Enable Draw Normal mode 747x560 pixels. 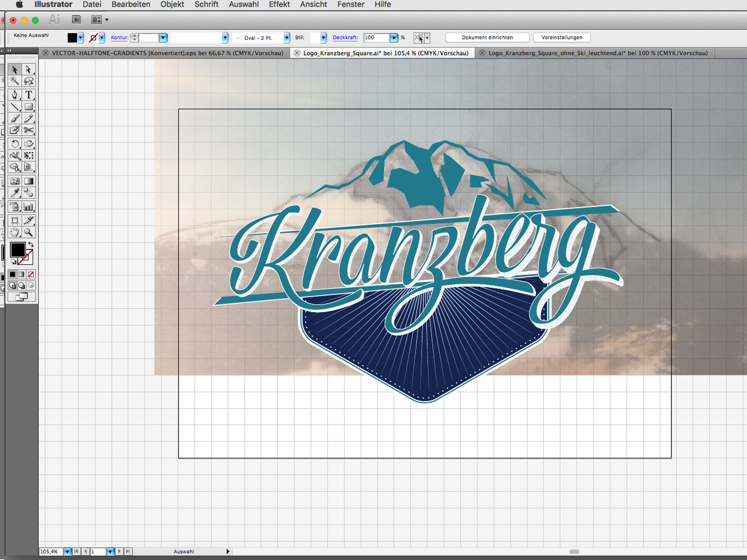click(13, 286)
